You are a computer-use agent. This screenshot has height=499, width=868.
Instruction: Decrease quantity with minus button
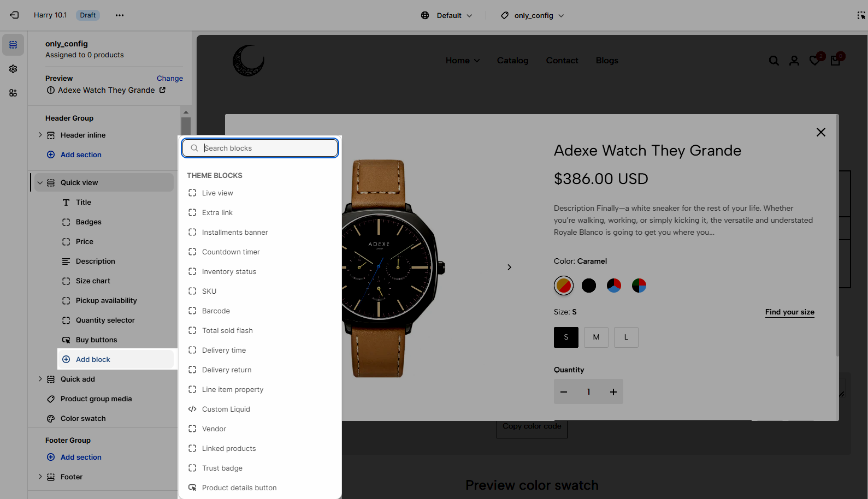(564, 392)
